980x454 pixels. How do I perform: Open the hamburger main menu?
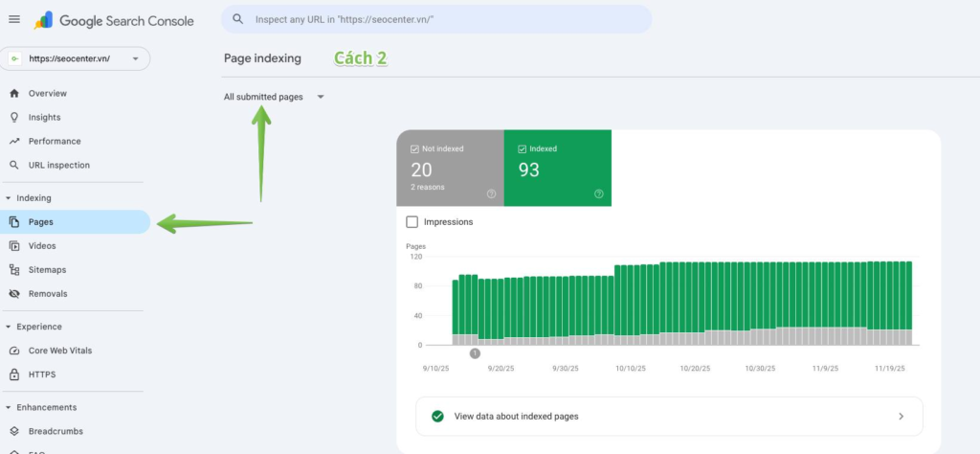13,19
